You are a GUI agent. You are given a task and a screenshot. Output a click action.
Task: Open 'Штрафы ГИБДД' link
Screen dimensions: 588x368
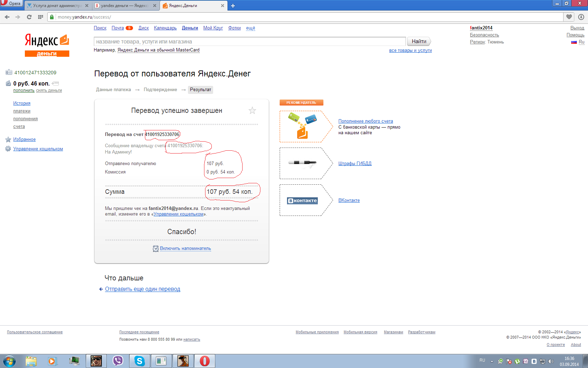pyautogui.click(x=355, y=163)
